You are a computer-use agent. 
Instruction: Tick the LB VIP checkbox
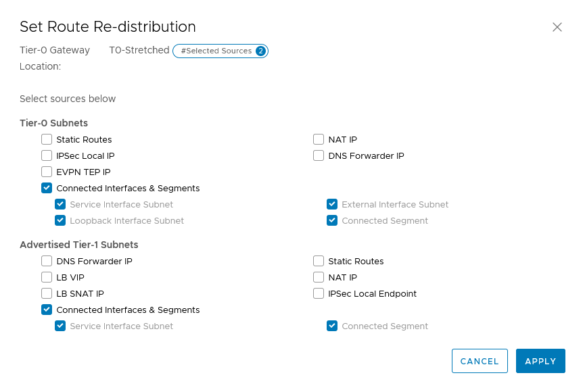coord(47,277)
